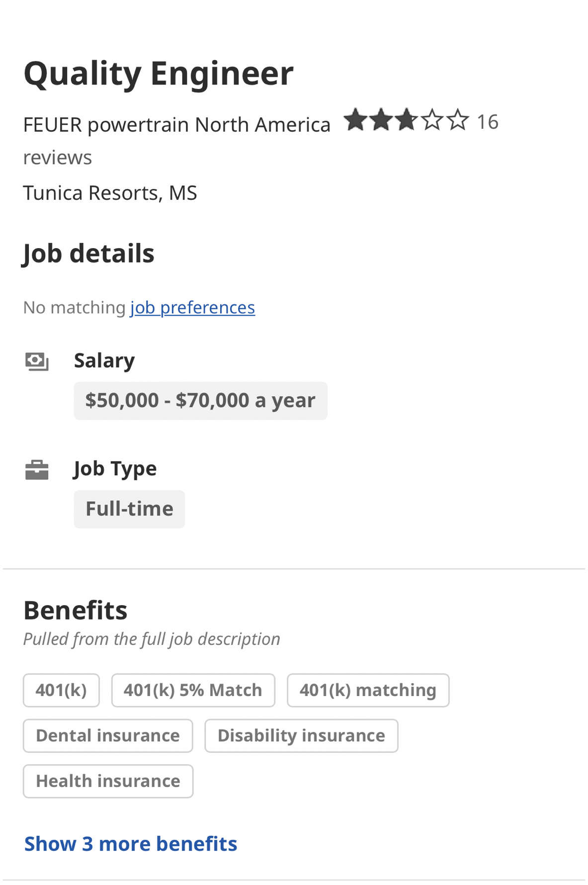Click the salary money icon
This screenshot has height=885, width=588.
pos(37,361)
